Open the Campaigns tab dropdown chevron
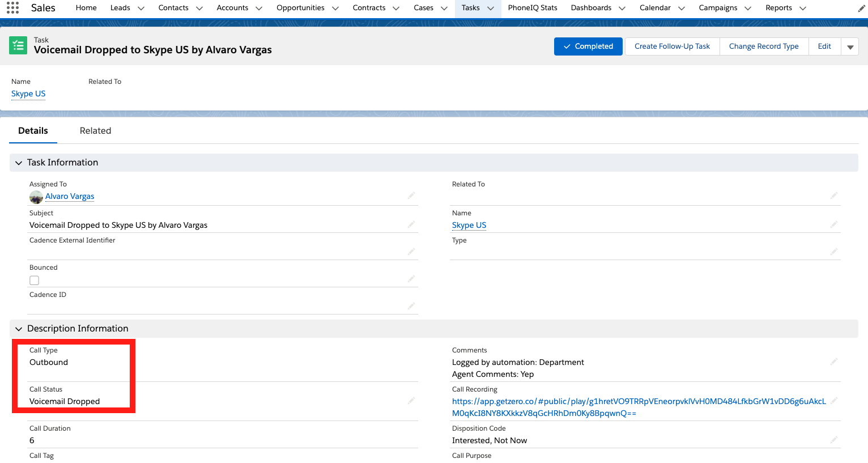The image size is (868, 463). [x=748, y=8]
